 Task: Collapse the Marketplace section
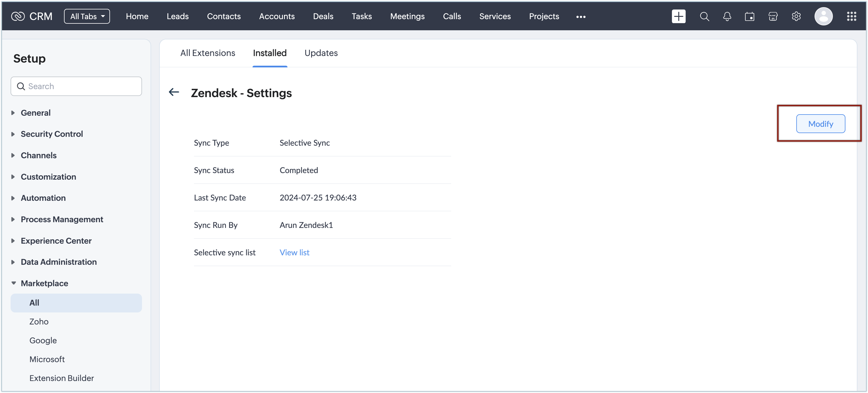44,283
